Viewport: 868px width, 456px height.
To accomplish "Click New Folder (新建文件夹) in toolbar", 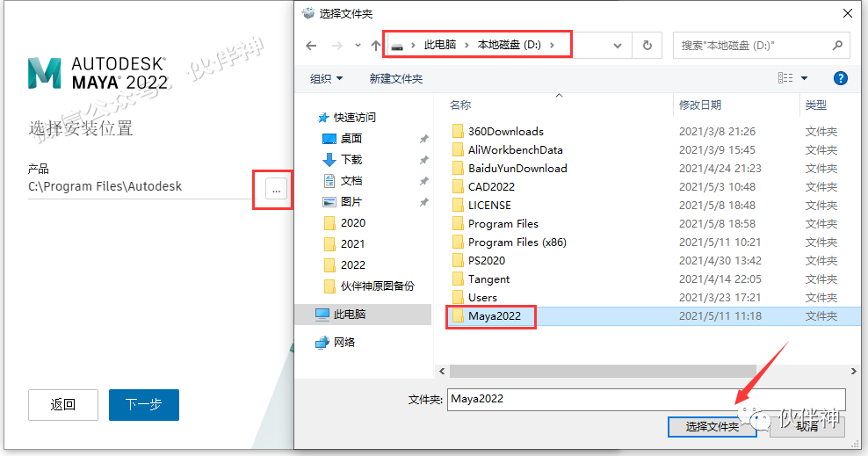I will click(x=396, y=78).
